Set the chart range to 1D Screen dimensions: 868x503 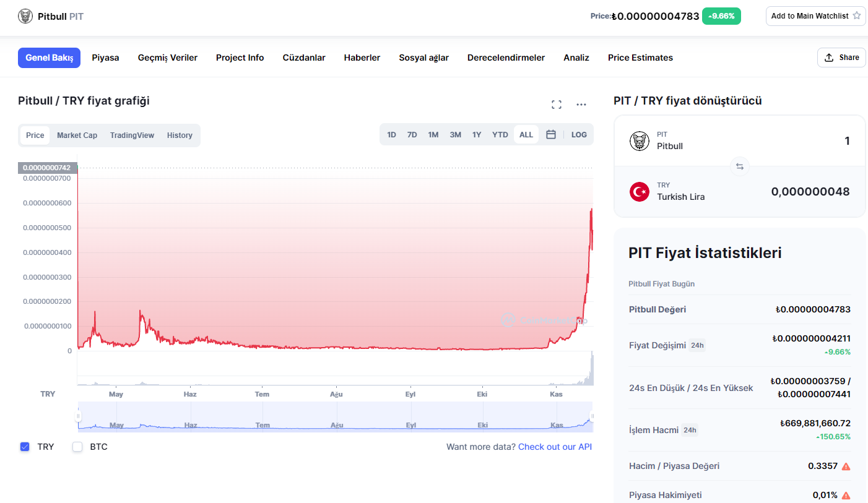(x=392, y=135)
